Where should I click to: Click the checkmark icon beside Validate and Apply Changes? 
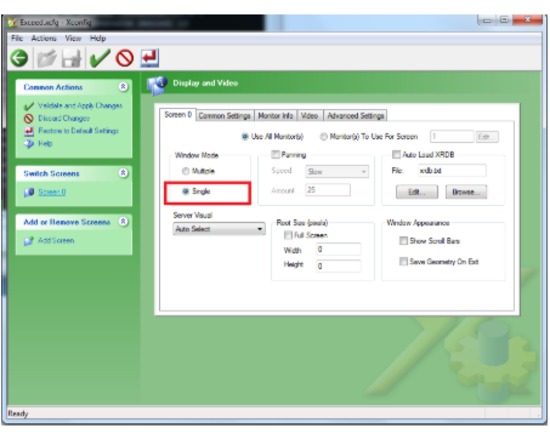click(29, 106)
